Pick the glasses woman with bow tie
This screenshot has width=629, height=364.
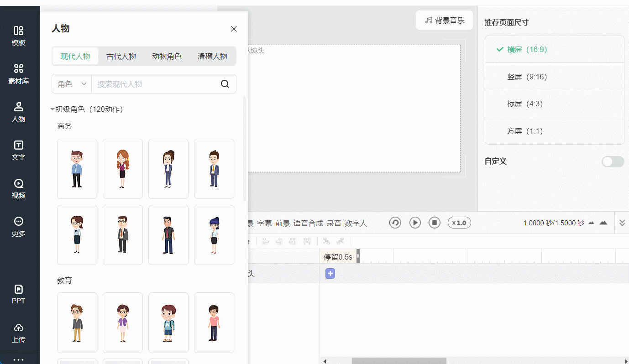77,235
